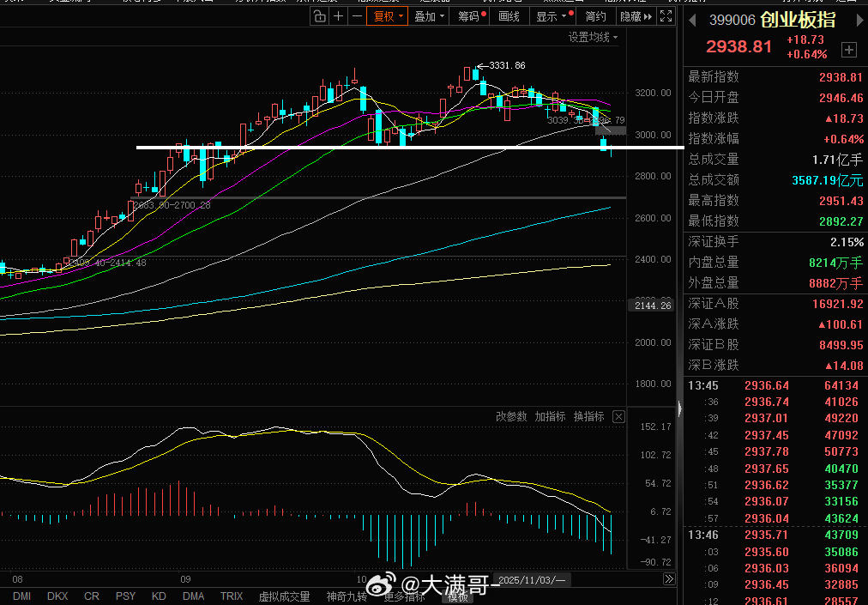This screenshot has height=605, width=868.
Task: Toggle 简约 simple mode
Action: [596, 16]
